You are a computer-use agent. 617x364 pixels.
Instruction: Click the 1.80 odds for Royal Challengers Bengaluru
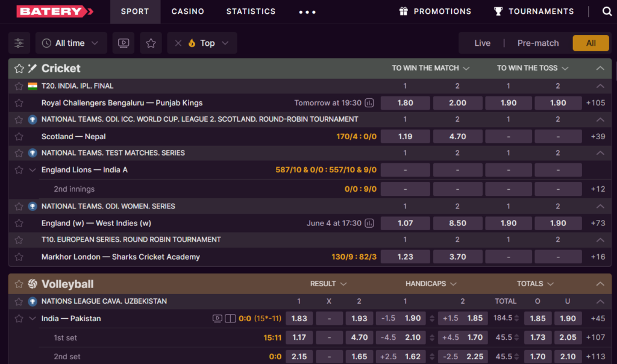click(405, 102)
